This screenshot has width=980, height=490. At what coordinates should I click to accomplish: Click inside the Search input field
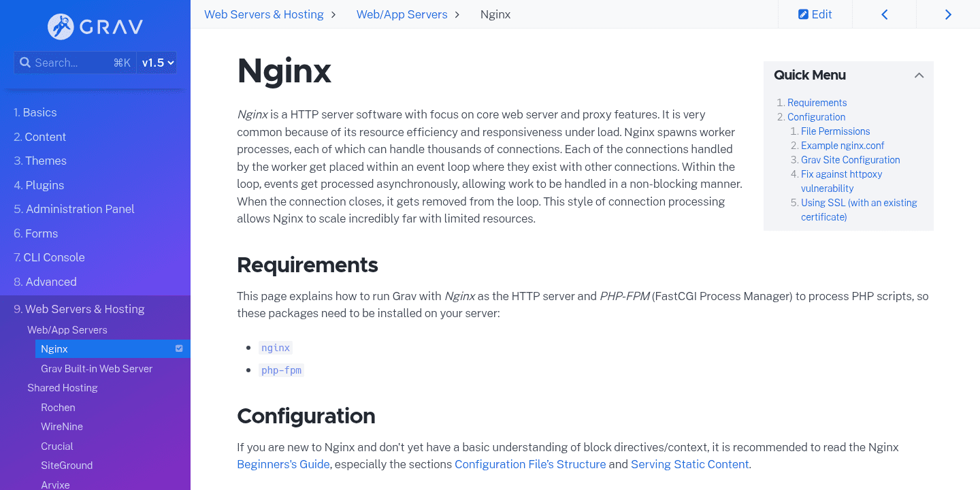[75, 62]
